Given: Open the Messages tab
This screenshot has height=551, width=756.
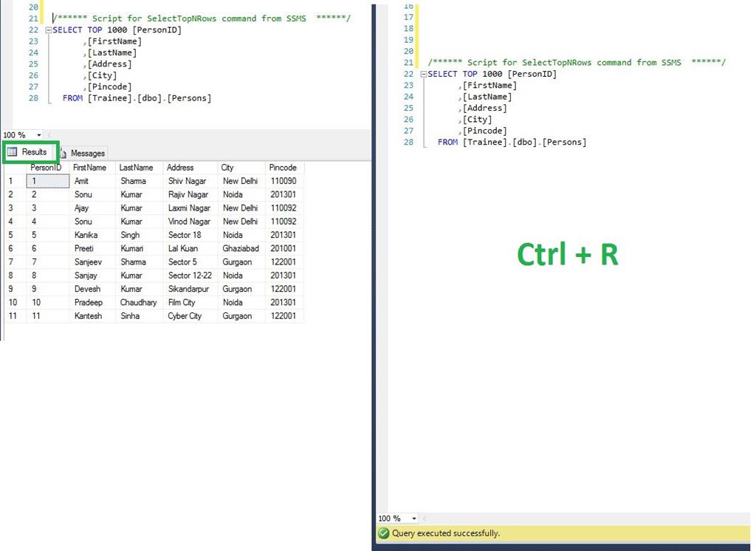Looking at the screenshot, I should pyautogui.click(x=83, y=153).
